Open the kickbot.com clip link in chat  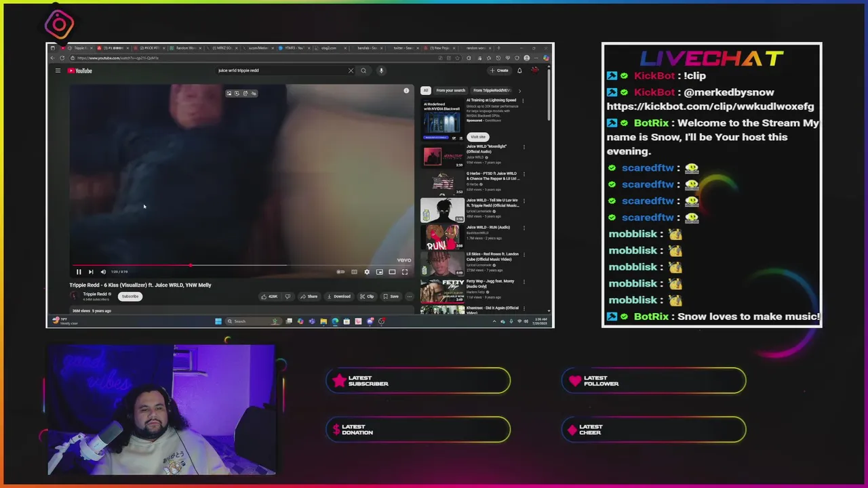[710, 106]
